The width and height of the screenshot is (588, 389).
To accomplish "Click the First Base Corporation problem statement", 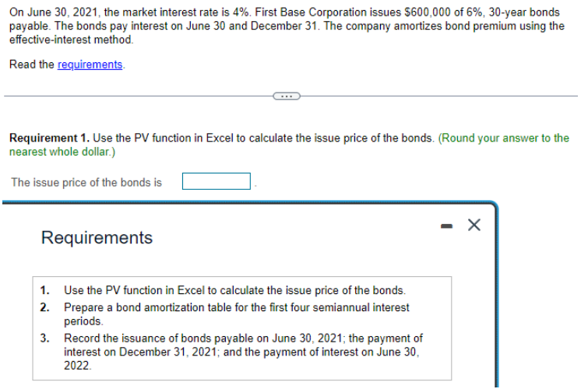I will pyautogui.click(x=287, y=26).
